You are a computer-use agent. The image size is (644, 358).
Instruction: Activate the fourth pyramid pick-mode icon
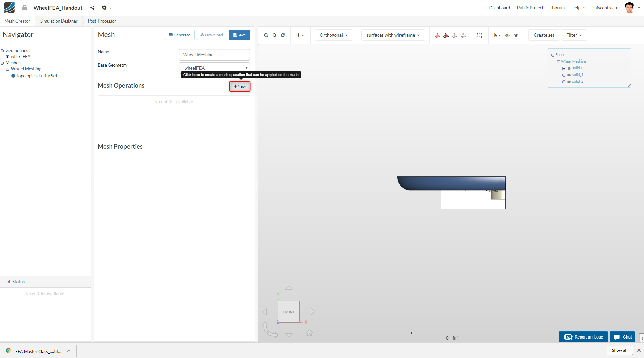(x=463, y=35)
